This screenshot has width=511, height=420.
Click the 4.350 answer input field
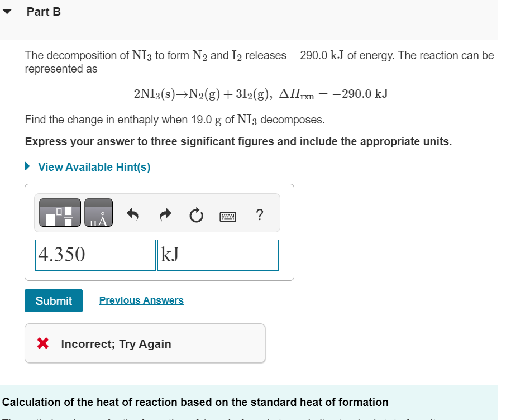95,255
